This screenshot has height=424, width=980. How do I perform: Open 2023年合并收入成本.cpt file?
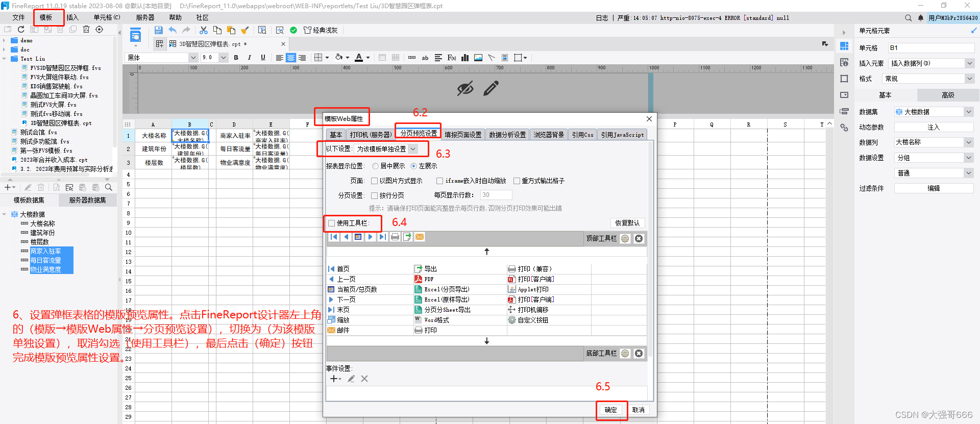point(54,160)
